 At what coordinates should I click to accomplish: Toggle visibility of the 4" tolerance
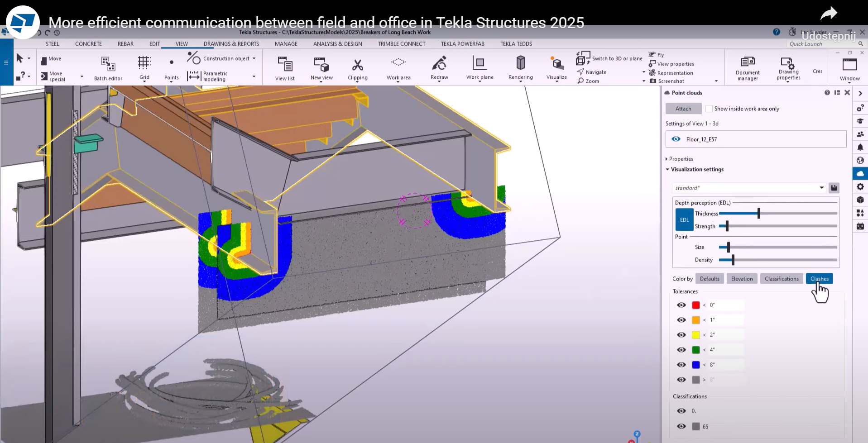click(x=681, y=350)
